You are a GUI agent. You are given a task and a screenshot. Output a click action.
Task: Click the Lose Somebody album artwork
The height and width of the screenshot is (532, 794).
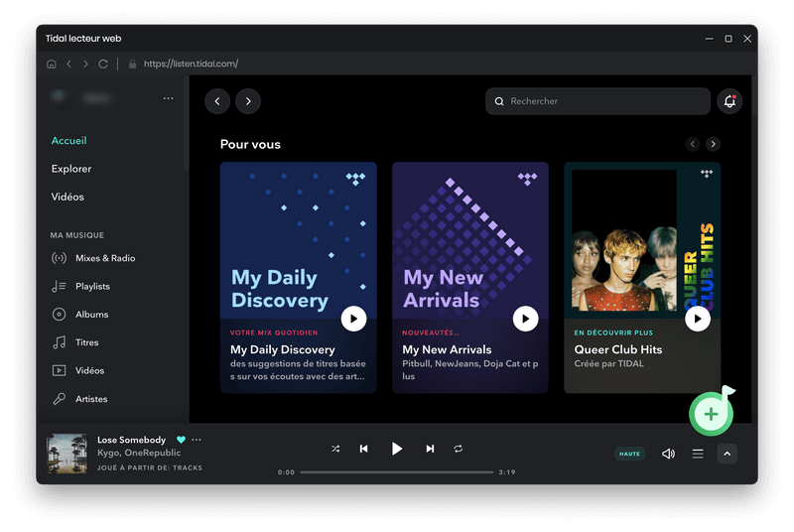[66, 454]
